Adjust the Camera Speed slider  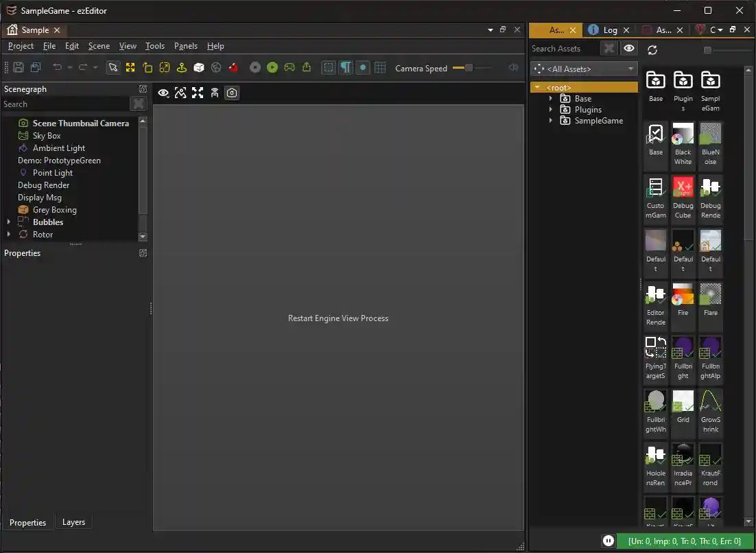tap(469, 67)
